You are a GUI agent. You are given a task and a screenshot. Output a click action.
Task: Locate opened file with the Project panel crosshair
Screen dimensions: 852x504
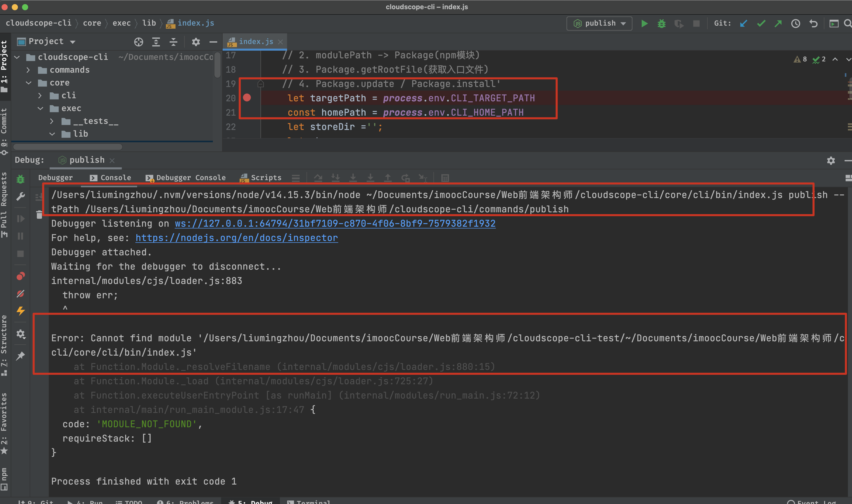pyautogui.click(x=139, y=42)
